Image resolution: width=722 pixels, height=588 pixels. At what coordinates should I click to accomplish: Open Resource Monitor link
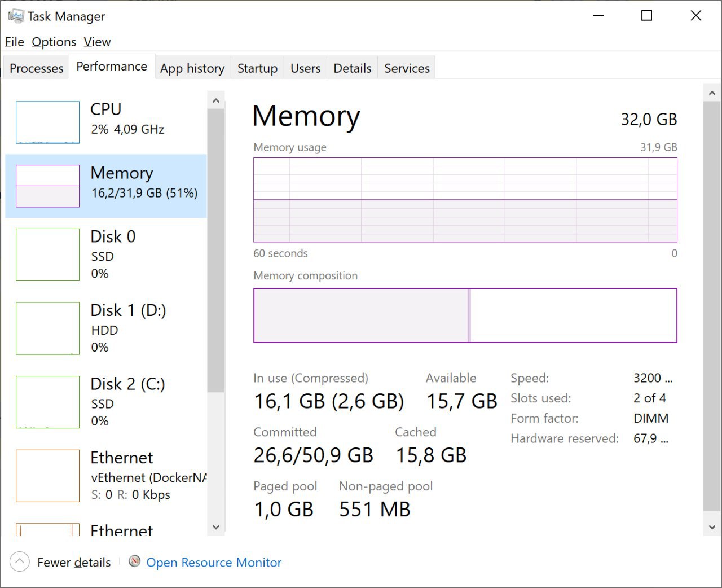tap(214, 562)
